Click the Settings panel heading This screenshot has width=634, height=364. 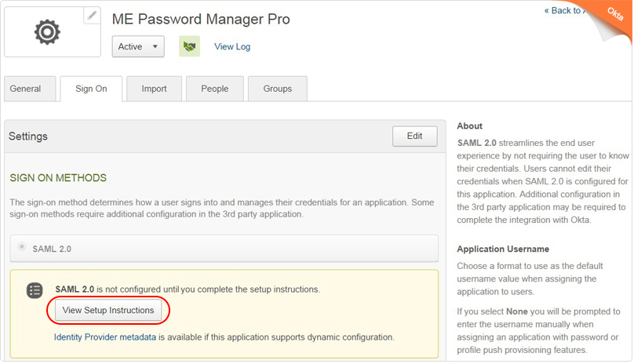(28, 136)
